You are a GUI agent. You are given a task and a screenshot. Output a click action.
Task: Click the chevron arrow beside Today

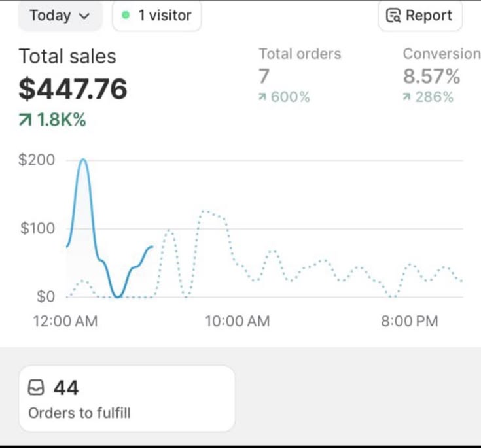click(84, 16)
